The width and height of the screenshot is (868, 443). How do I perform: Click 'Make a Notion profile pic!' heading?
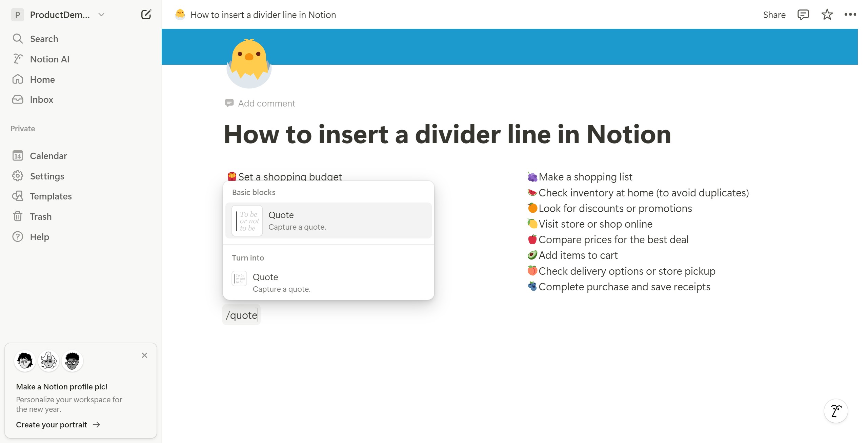(x=62, y=387)
